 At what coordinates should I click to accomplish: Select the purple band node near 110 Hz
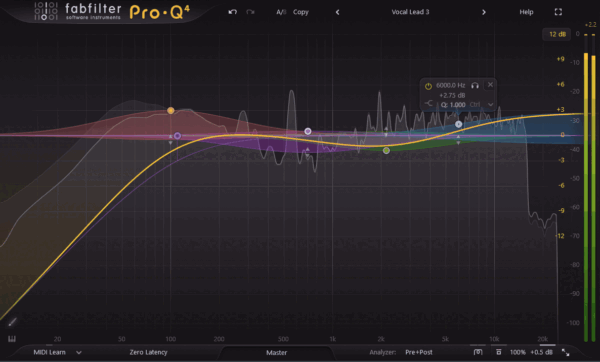click(x=177, y=136)
